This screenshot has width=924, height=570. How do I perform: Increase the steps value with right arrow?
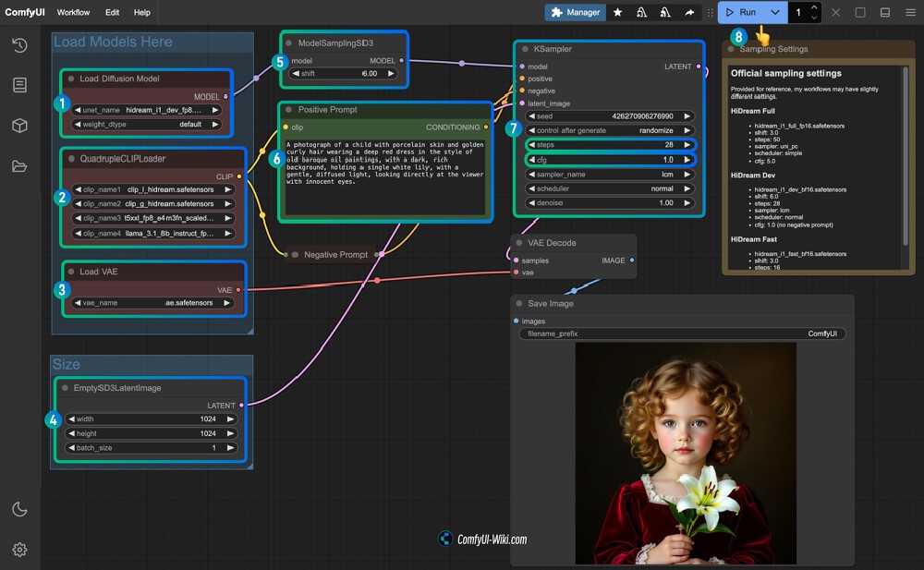point(687,145)
